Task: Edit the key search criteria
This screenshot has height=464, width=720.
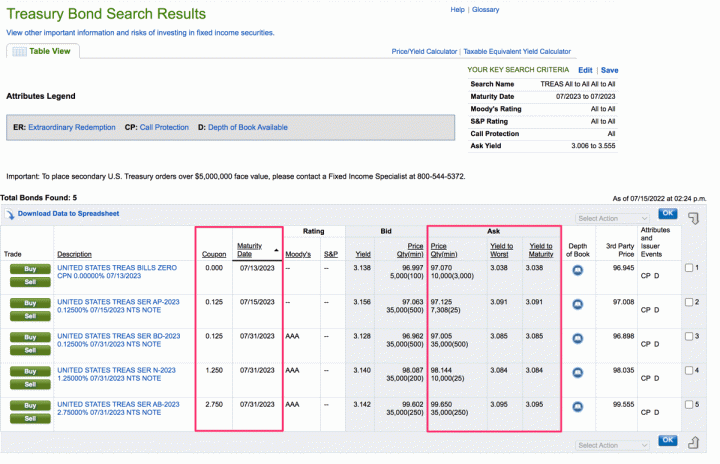Action: pyautogui.click(x=585, y=70)
